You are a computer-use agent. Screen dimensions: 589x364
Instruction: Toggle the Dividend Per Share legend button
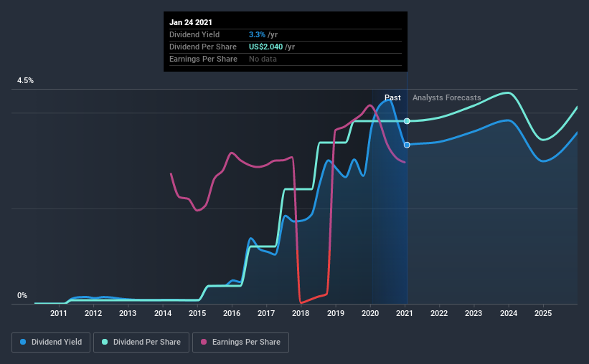(141, 343)
